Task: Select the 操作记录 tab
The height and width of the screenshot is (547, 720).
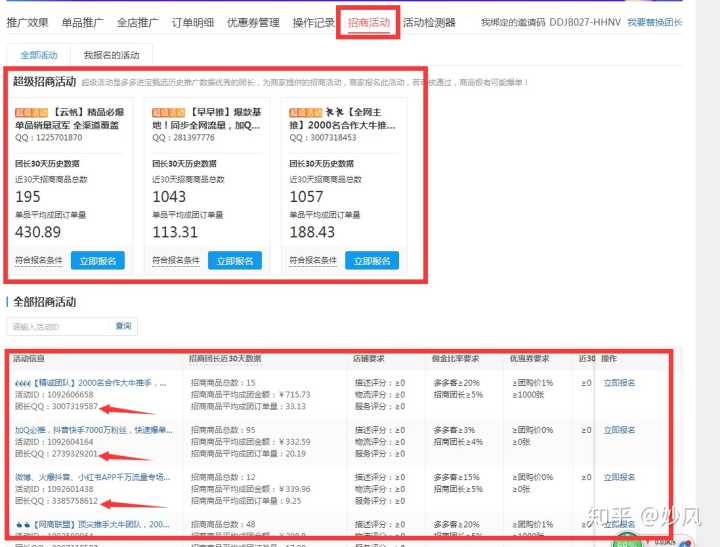Action: [x=314, y=22]
